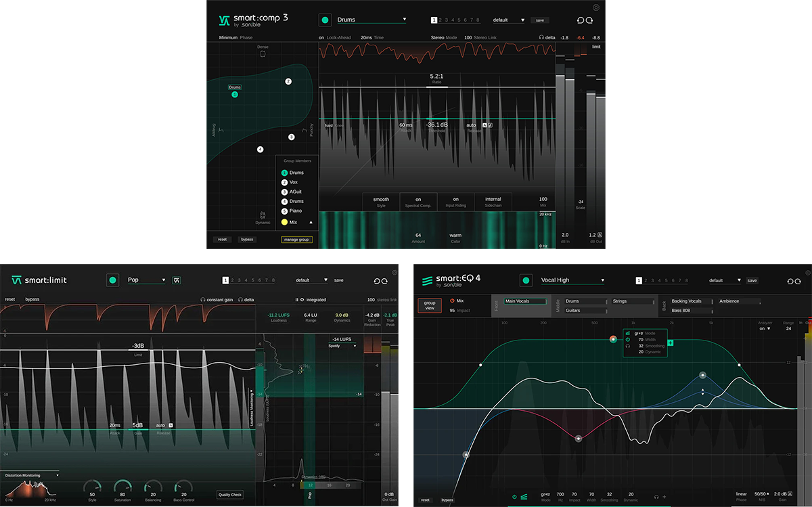Image resolution: width=812 pixels, height=507 pixels.
Task: Open Spotify loudness target dropdown
Action: 343,345
